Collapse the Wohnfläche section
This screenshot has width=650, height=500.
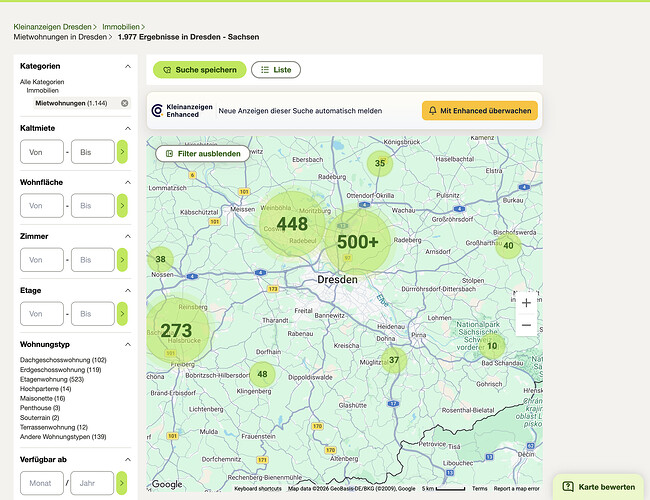[128, 182]
